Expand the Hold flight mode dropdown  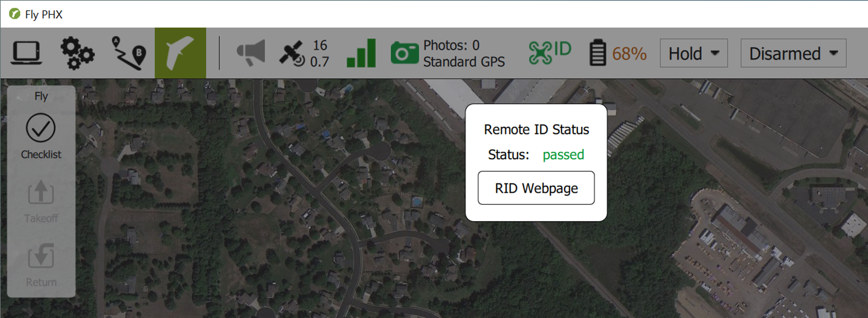(694, 53)
